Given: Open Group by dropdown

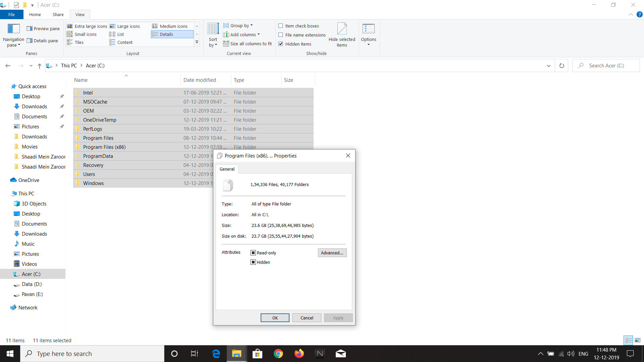Looking at the screenshot, I should [x=238, y=25].
